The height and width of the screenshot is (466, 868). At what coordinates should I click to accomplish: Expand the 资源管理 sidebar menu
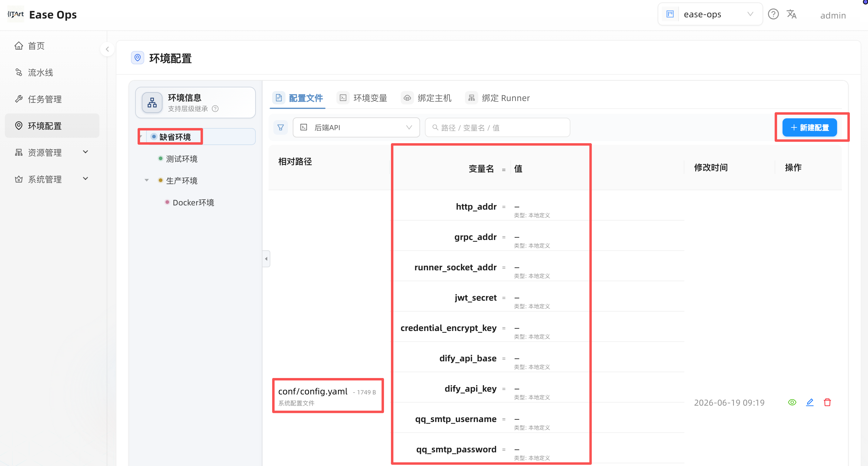click(x=52, y=152)
